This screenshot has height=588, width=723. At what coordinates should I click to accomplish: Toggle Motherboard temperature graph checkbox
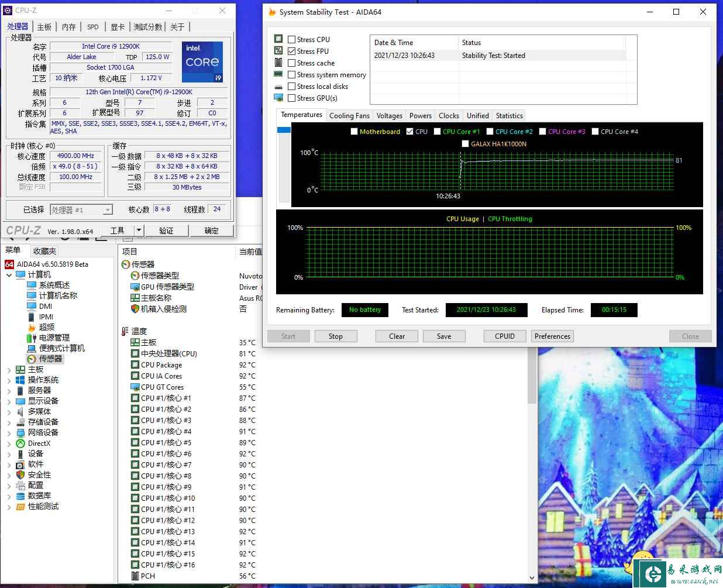[x=354, y=132]
